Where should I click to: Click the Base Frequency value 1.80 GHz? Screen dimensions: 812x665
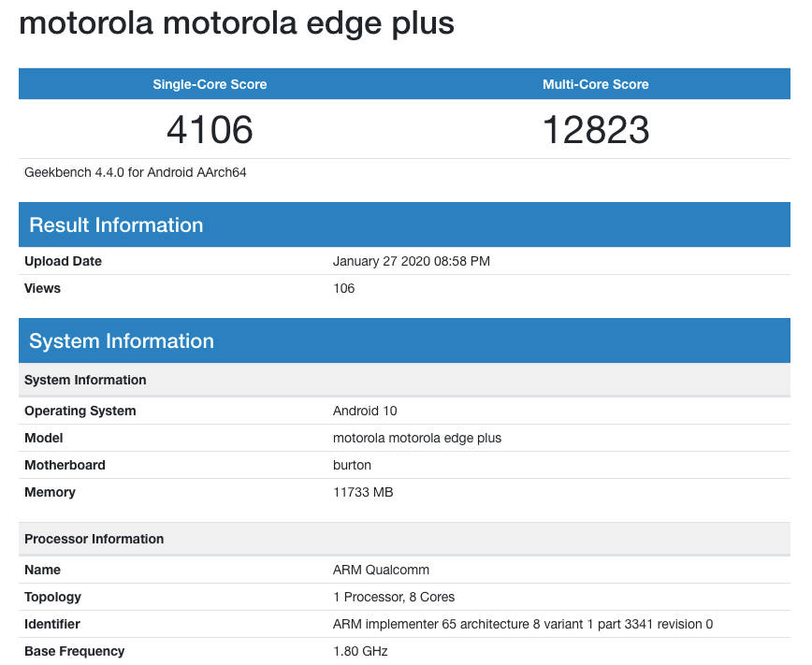(361, 651)
